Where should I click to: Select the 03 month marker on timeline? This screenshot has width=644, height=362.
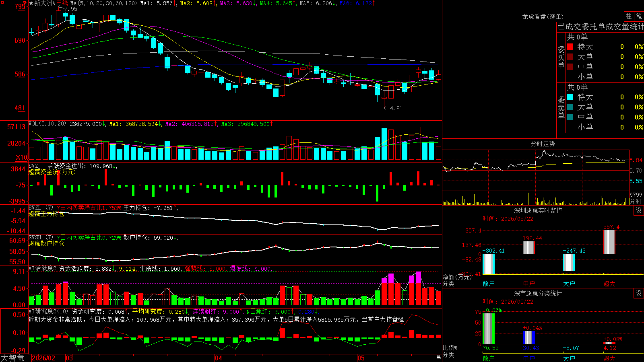point(69,358)
